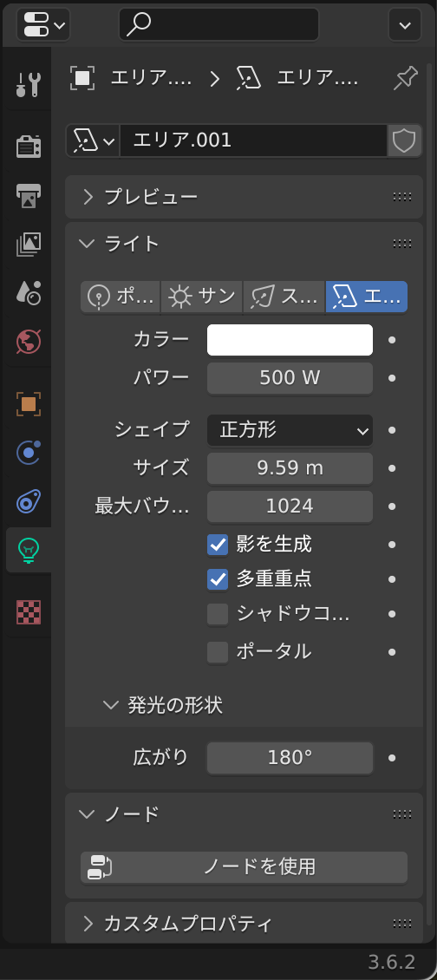The width and height of the screenshot is (437, 980).
Task: Open the Object properties tab
Action: pyautogui.click(x=28, y=404)
